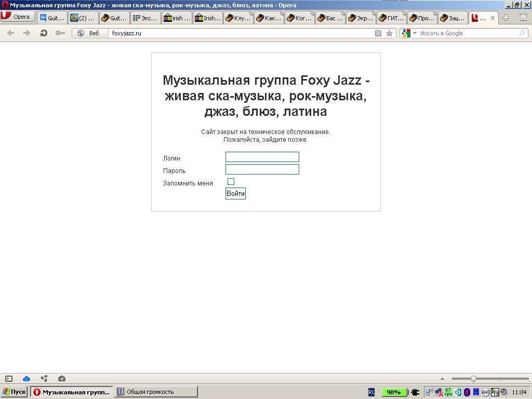Toggle the panels icon in status bar
This screenshot has height=399, width=532.
pos(9,379)
